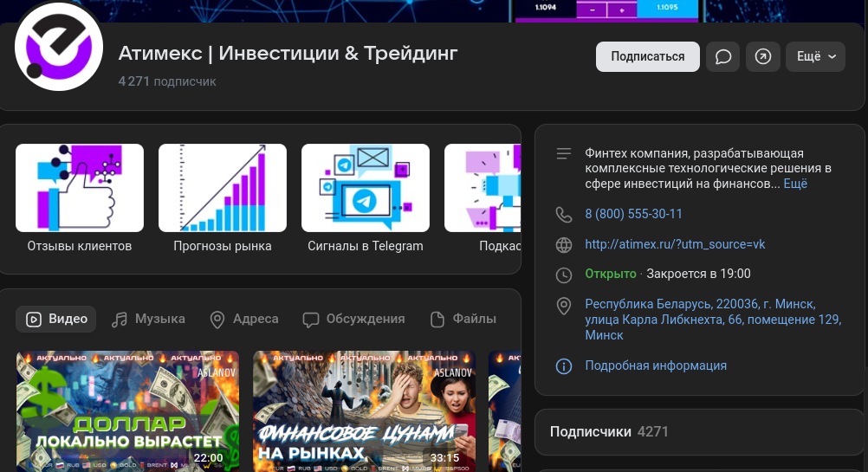Screen dimensions: 868x472
Task: Play the Финансовое цунами на рынках video
Action: point(364,411)
